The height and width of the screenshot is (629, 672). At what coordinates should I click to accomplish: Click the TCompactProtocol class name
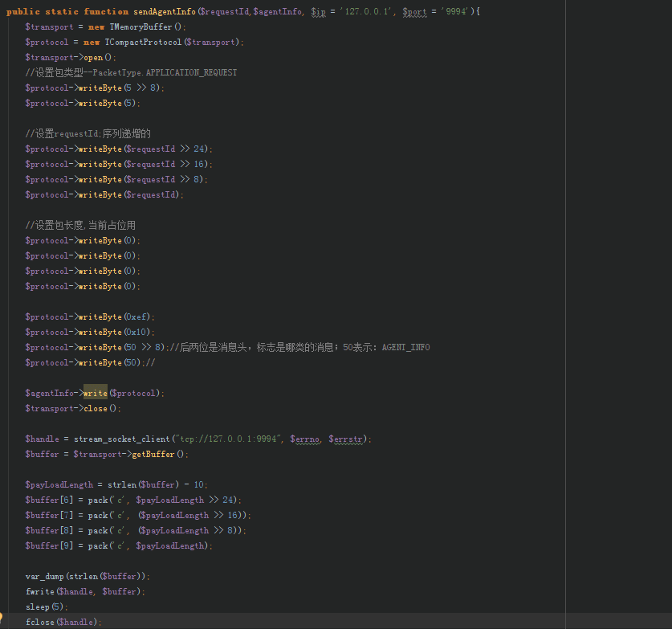pyautogui.click(x=144, y=42)
